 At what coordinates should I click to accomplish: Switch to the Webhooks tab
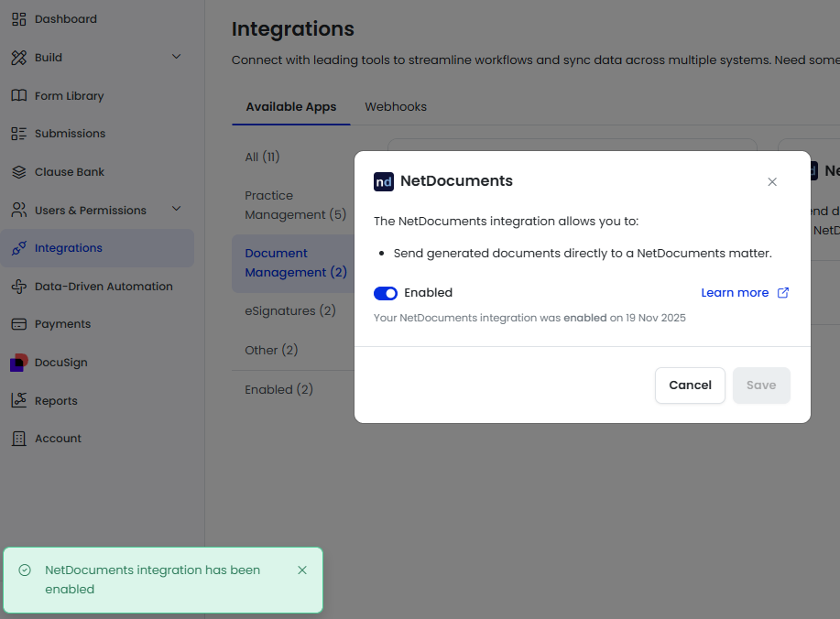pyautogui.click(x=396, y=106)
